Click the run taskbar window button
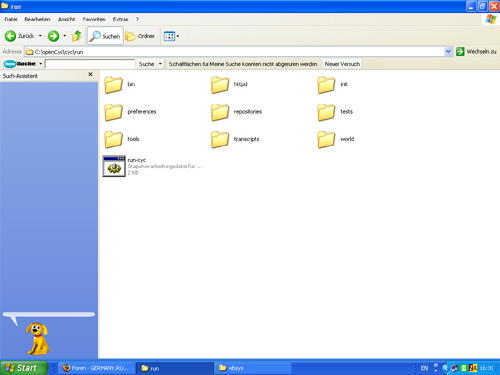This screenshot has width=500, height=375. coord(175,368)
